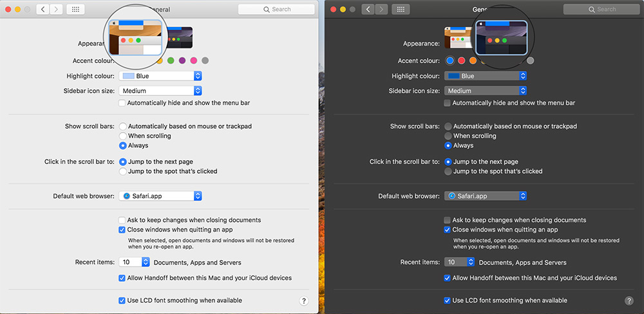644x314 pixels.
Task: Enable auto-hide menu bar in dark window
Action: point(447,103)
